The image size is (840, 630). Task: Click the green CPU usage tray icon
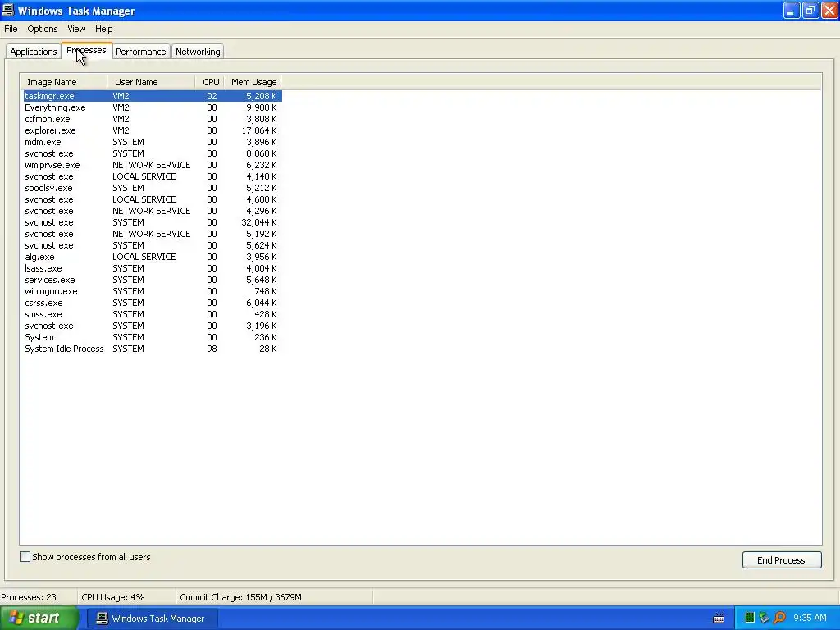click(750, 619)
